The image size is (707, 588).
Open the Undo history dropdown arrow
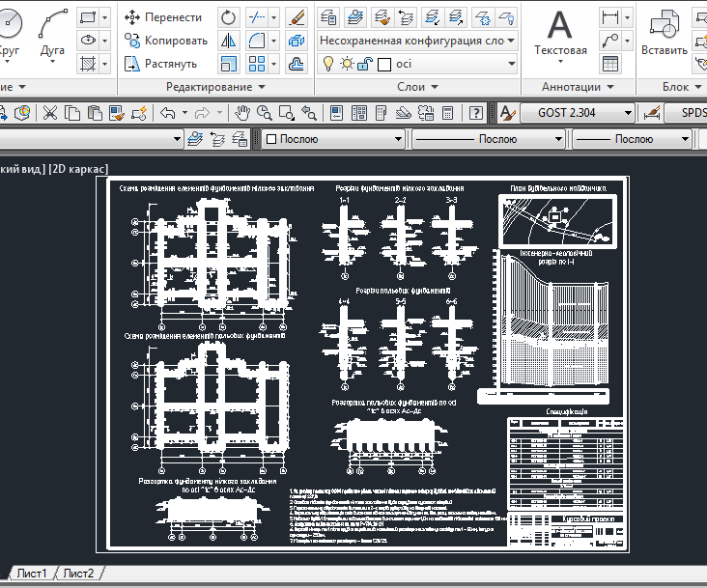point(184,113)
